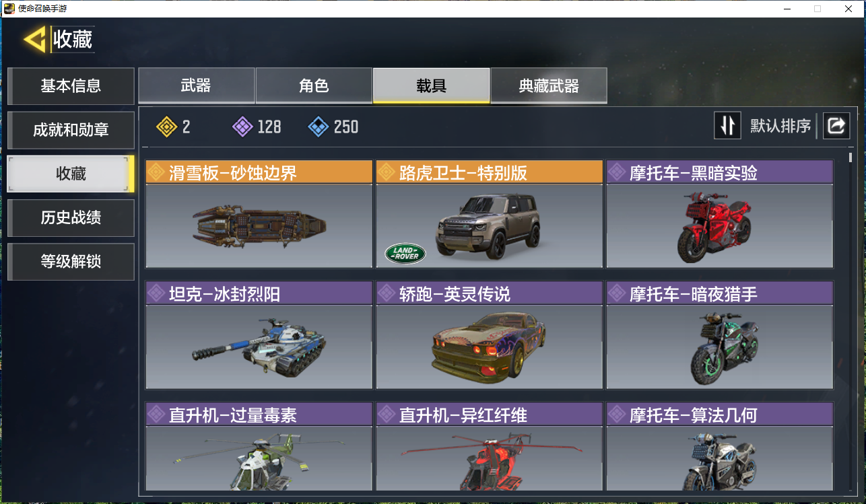Open the 历史战绩 page

point(71,218)
